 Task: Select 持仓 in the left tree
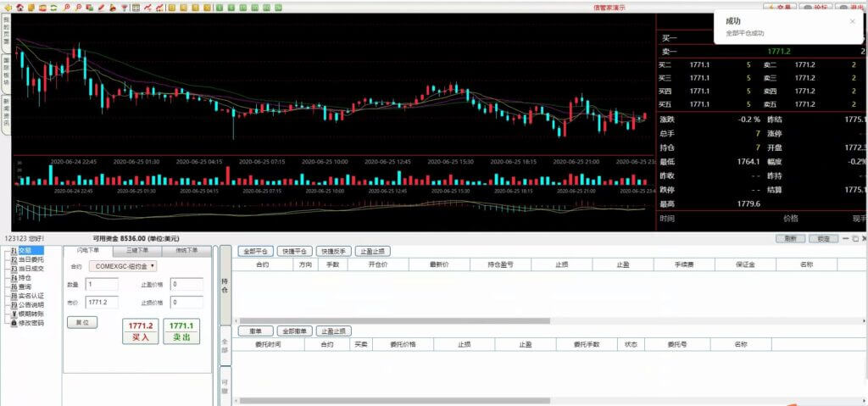point(25,277)
